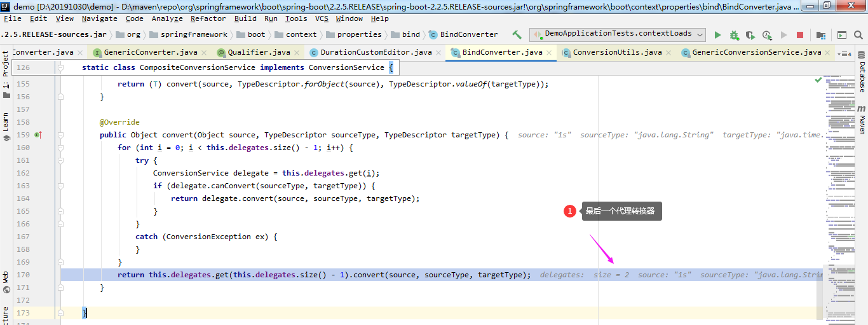Open the Navigate menu
Viewport: 868px width, 325px height.
(99, 18)
